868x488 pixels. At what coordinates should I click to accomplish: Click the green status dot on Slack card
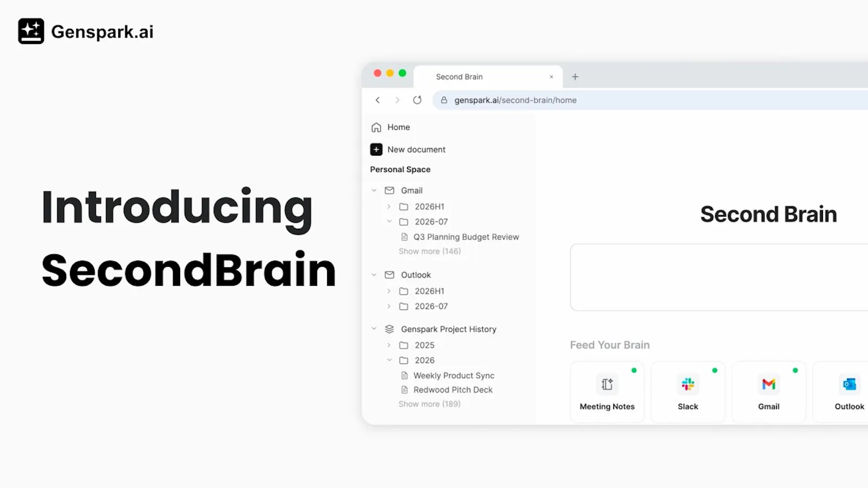pyautogui.click(x=714, y=370)
